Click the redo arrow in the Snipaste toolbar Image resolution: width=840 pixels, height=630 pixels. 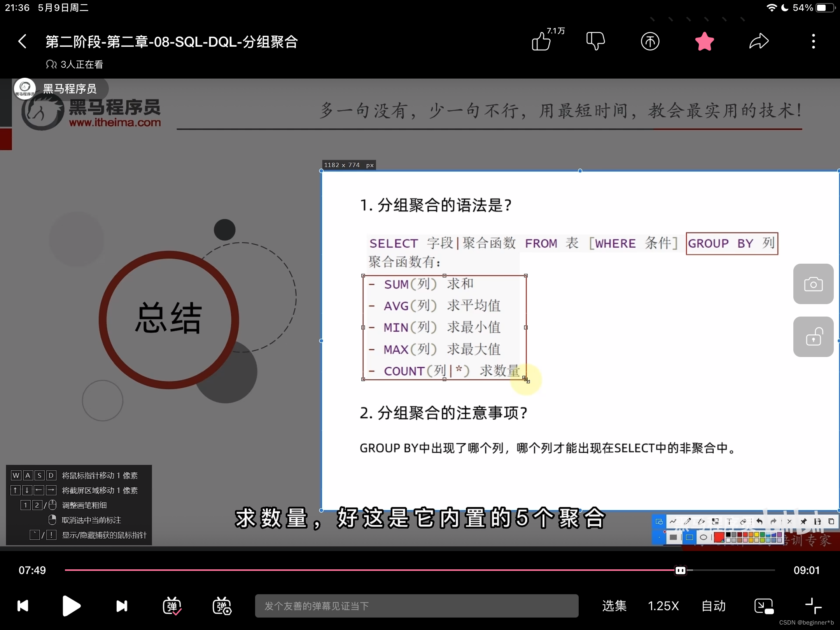[773, 521]
